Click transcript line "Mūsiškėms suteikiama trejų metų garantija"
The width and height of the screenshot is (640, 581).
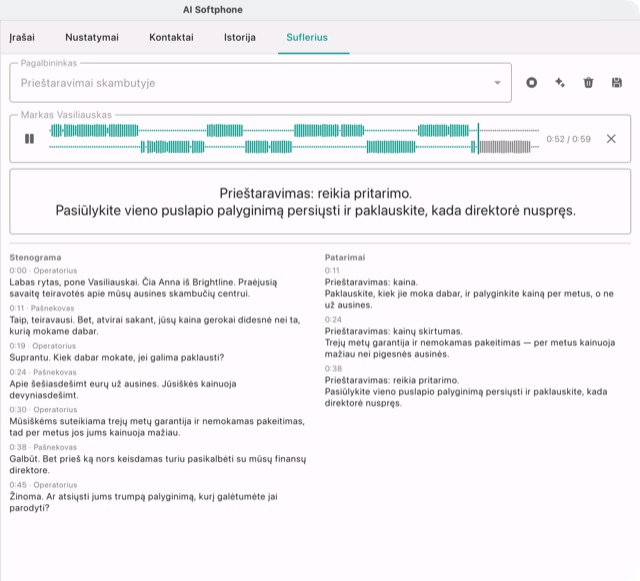click(157, 427)
